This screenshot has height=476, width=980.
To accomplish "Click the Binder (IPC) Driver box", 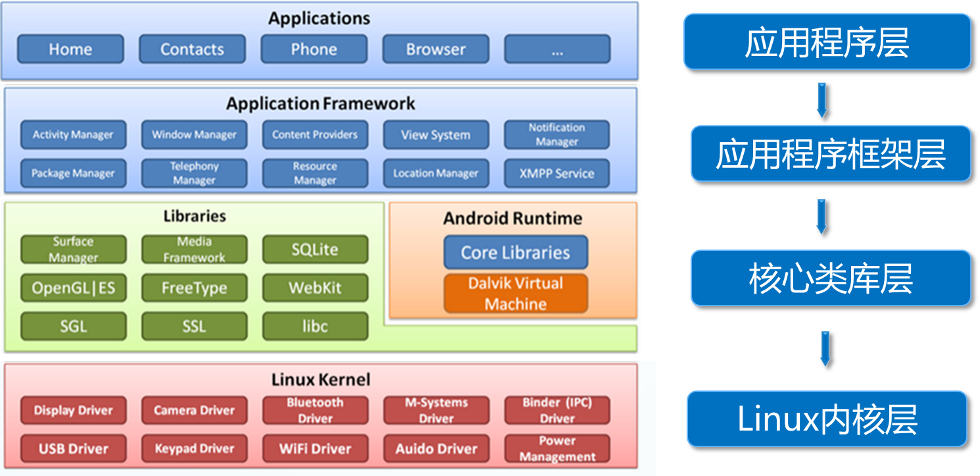I will tap(557, 410).
